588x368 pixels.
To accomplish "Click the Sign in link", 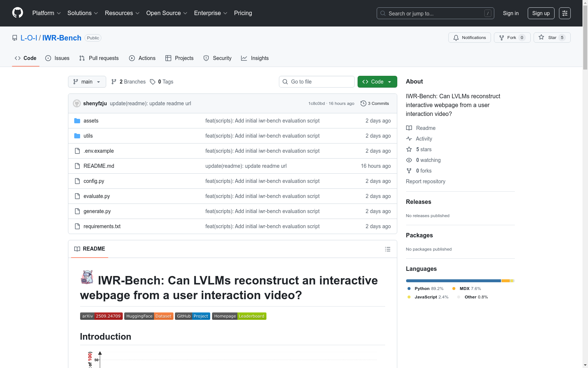I will click(x=511, y=13).
